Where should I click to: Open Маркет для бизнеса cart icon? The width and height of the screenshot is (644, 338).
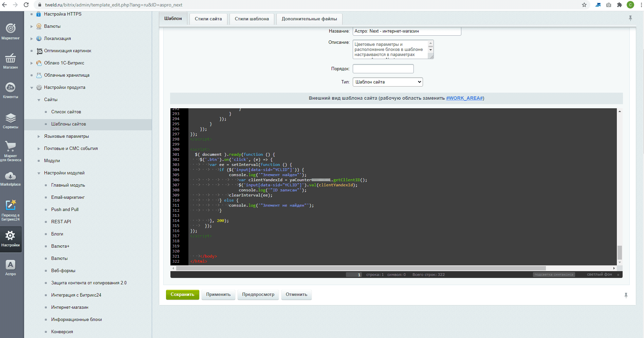11,151
